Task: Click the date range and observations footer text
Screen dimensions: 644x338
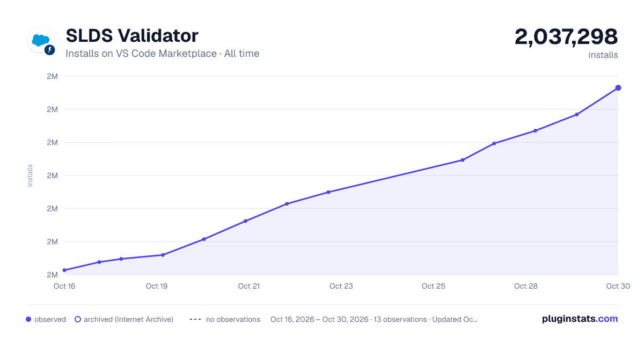Action: (374, 319)
